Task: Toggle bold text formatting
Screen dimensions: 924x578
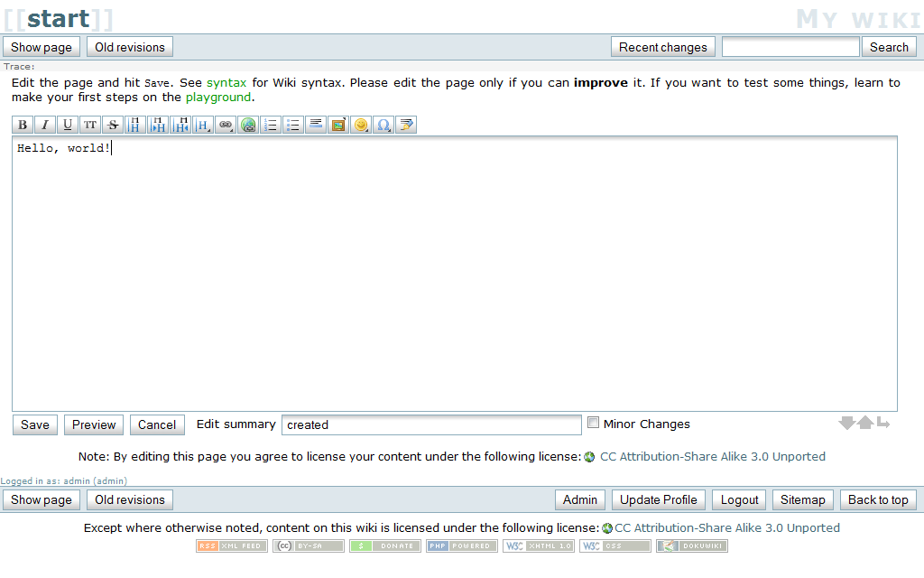Action: tap(23, 125)
